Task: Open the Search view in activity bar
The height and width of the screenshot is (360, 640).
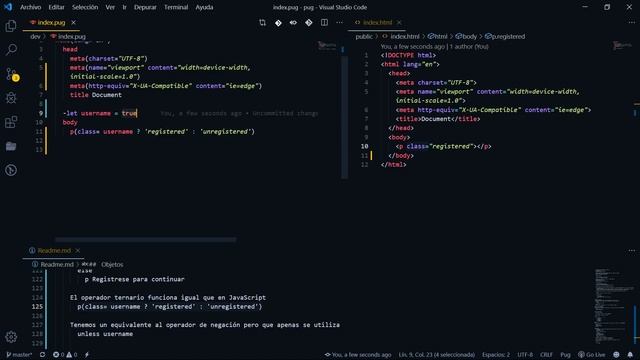Action: click(x=11, y=50)
